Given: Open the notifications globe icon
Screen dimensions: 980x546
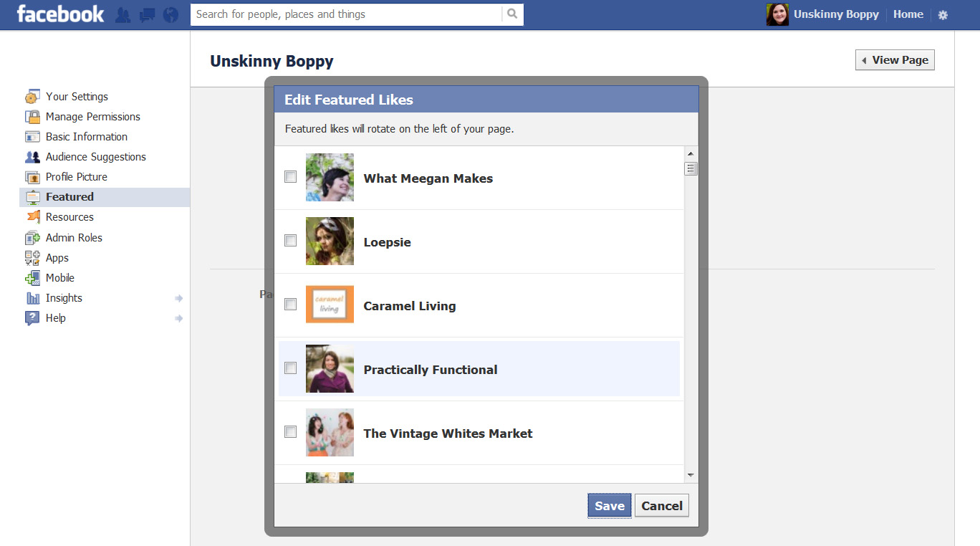Looking at the screenshot, I should (170, 14).
